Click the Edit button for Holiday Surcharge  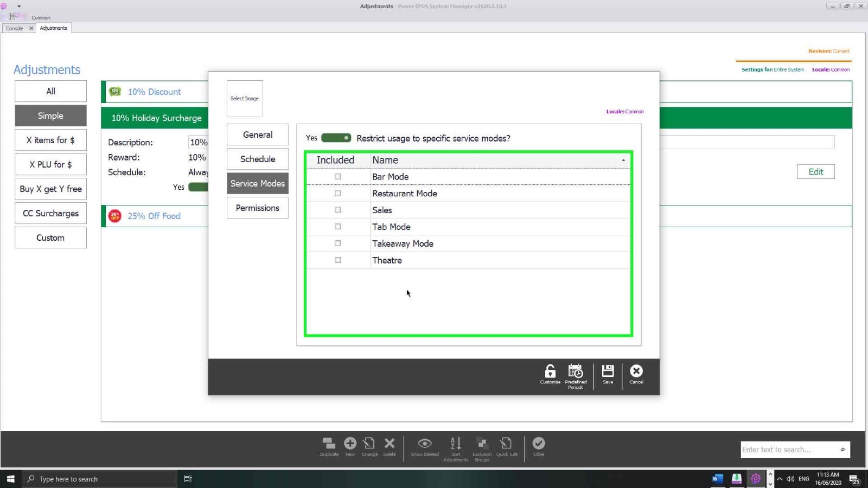(x=816, y=172)
